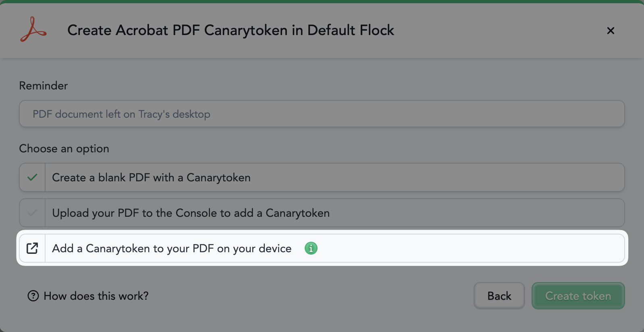Image resolution: width=644 pixels, height=332 pixels.
Task: Click the green Create token button
Action: (x=578, y=296)
